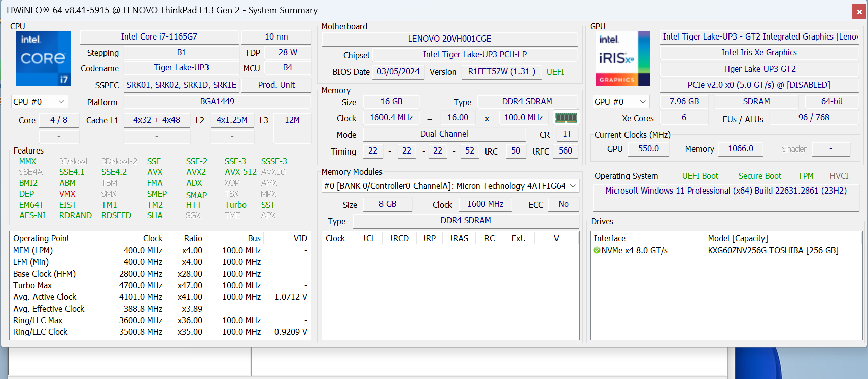Click the tRAS column header

[x=459, y=238]
